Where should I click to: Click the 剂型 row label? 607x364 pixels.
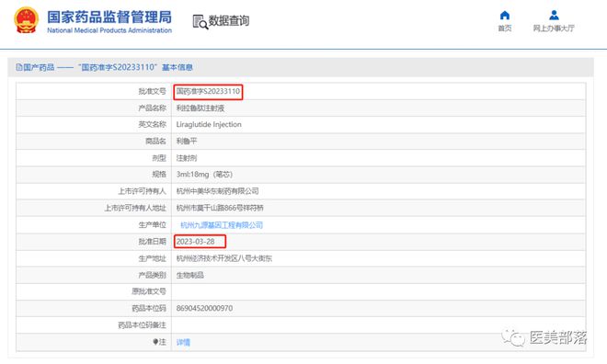point(159,158)
